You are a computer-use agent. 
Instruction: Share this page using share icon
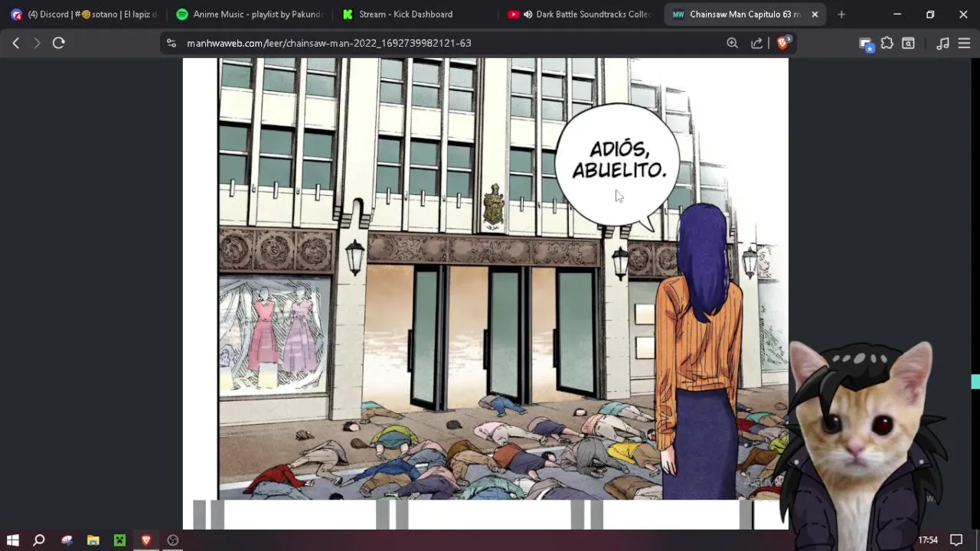(x=756, y=44)
